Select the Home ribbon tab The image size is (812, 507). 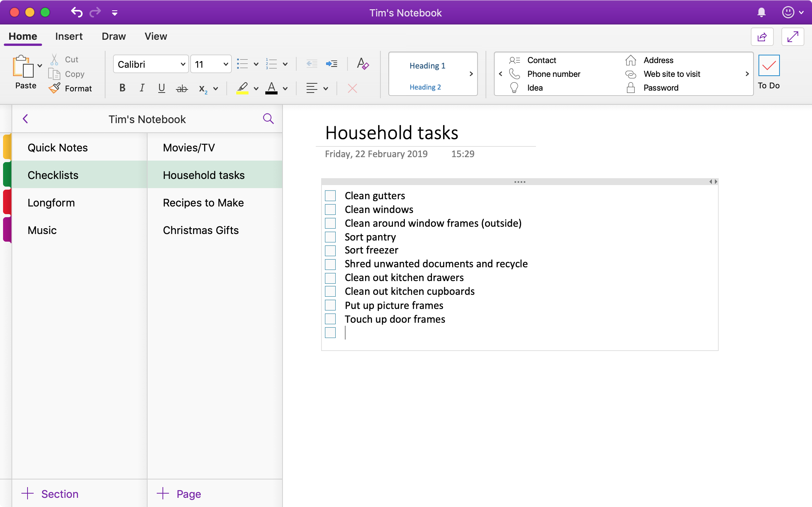[x=22, y=36]
